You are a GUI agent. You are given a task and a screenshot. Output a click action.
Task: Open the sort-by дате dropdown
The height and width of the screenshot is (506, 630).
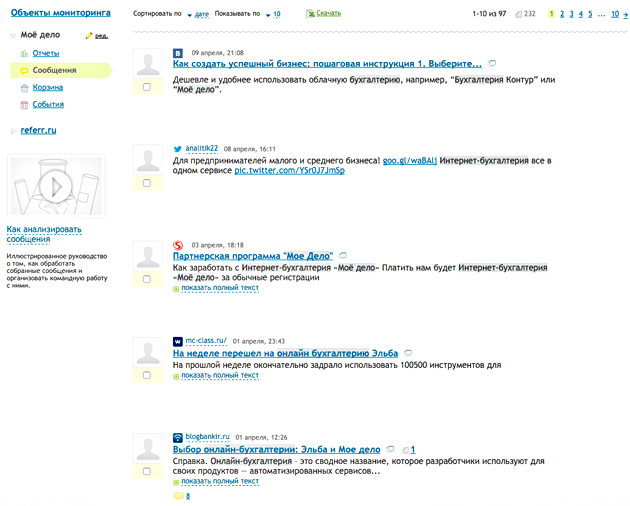(x=198, y=14)
